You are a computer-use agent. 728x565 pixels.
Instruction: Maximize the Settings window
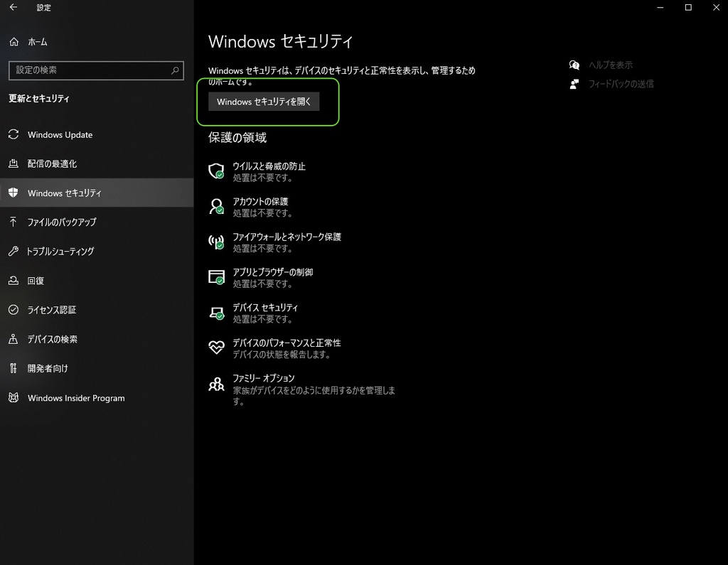(x=688, y=7)
